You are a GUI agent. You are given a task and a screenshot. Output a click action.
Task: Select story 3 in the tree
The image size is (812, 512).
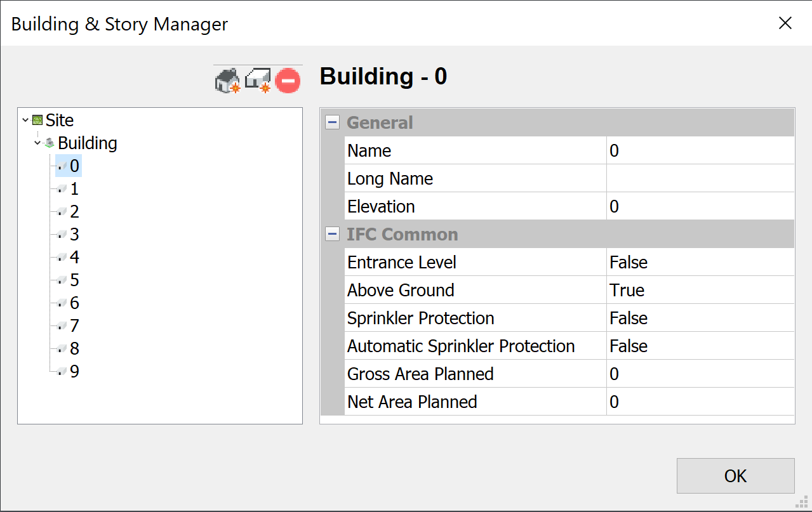point(74,235)
